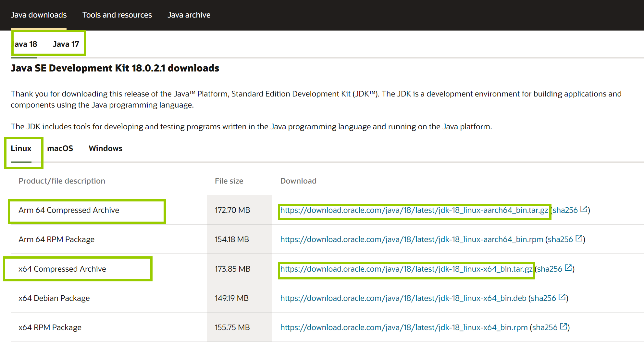This screenshot has height=360, width=644.
Task: Download the linux-aarch64 rpm package link
Action: coord(412,239)
